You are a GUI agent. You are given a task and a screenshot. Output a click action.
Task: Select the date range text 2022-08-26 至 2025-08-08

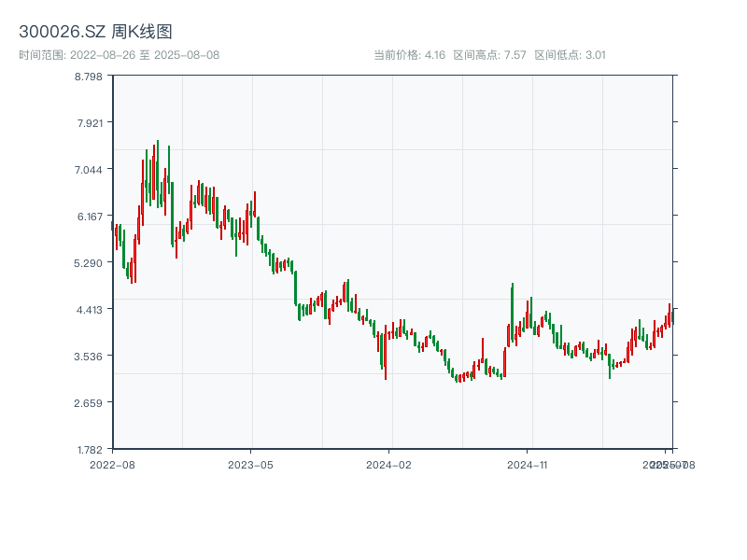coord(145,55)
